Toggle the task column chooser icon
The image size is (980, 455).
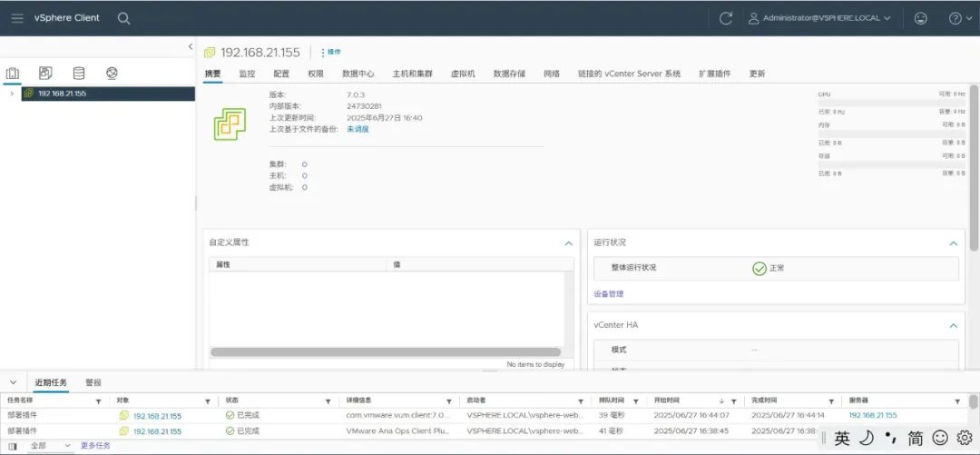13,446
